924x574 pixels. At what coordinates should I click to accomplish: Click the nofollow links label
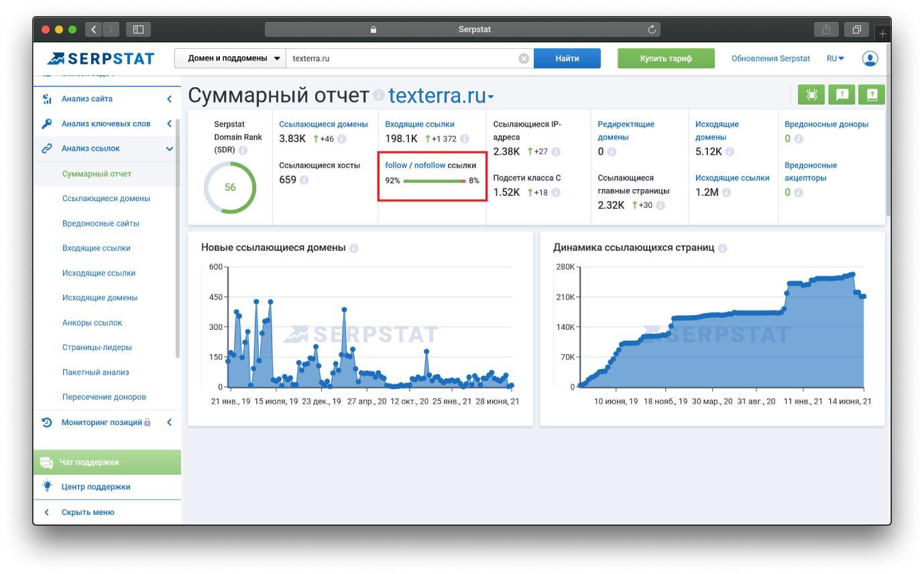click(x=430, y=165)
